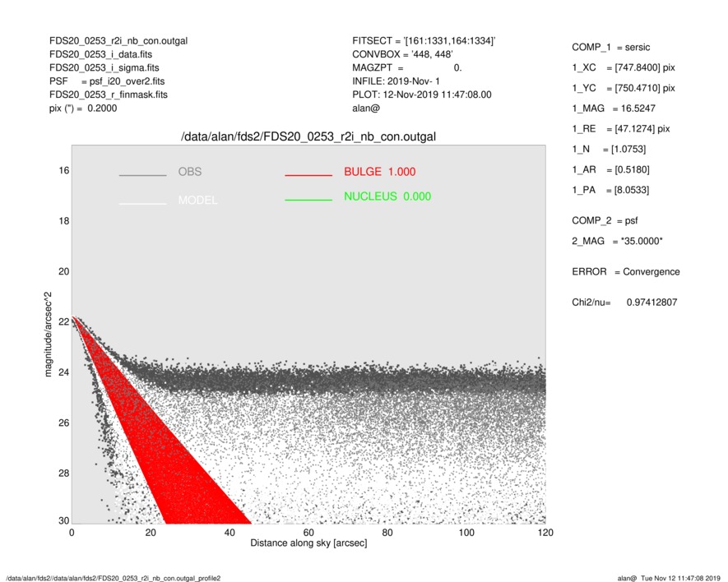
Task: Click the y-axis tick label '22'
Action: tap(63, 322)
